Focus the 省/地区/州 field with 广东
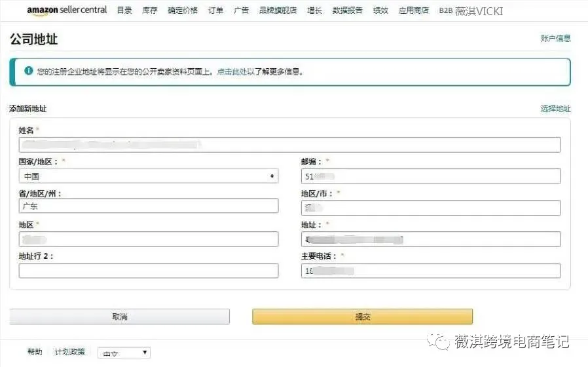Image resolution: width=588 pixels, height=367 pixels. (149, 206)
